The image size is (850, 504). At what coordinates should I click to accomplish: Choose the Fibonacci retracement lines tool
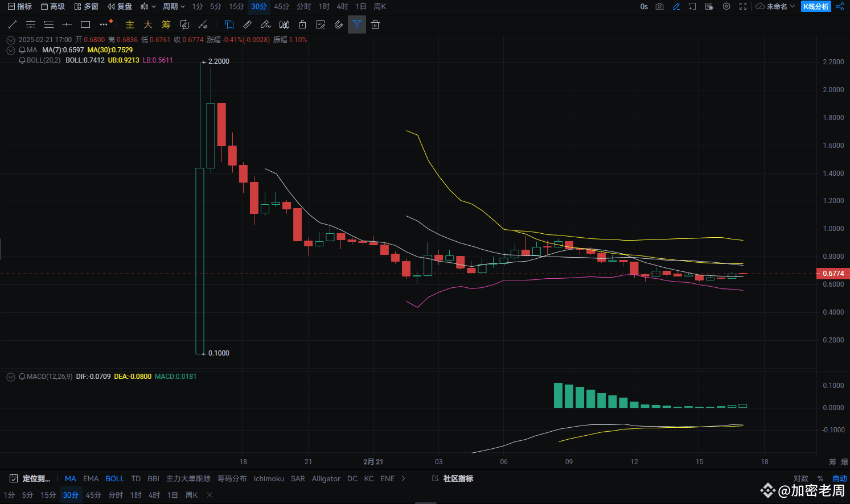tap(49, 24)
